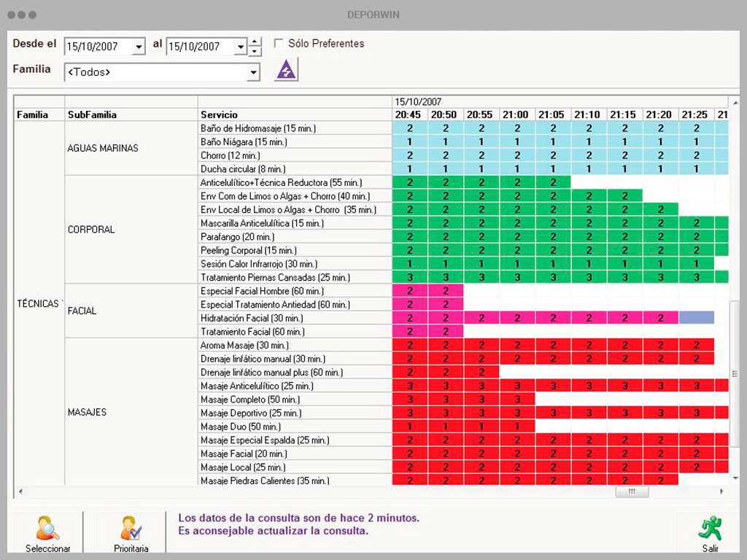Select service Baño de Hidromasaje (15 min.)

pos(295,128)
